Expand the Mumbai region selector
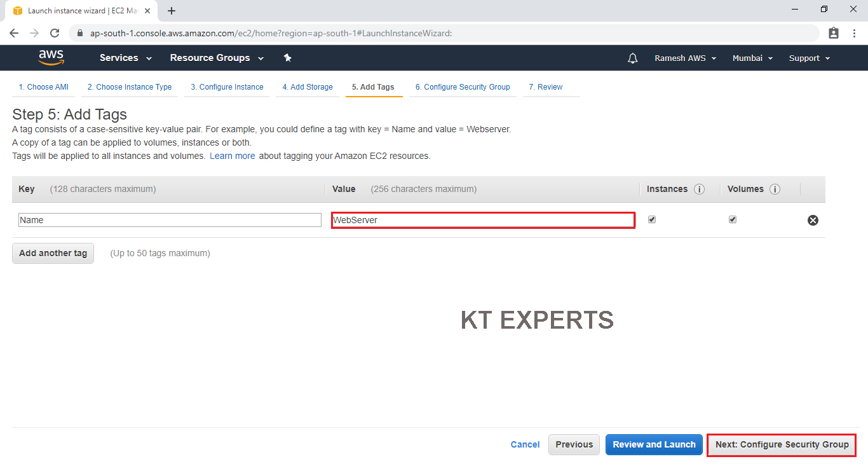Viewport: 868px width, 466px height. tap(752, 58)
